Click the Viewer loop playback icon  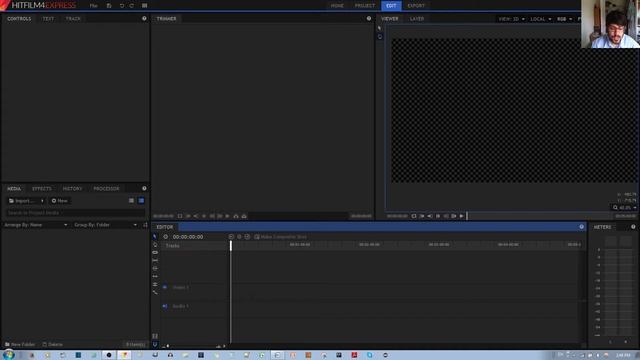[x=413, y=216]
